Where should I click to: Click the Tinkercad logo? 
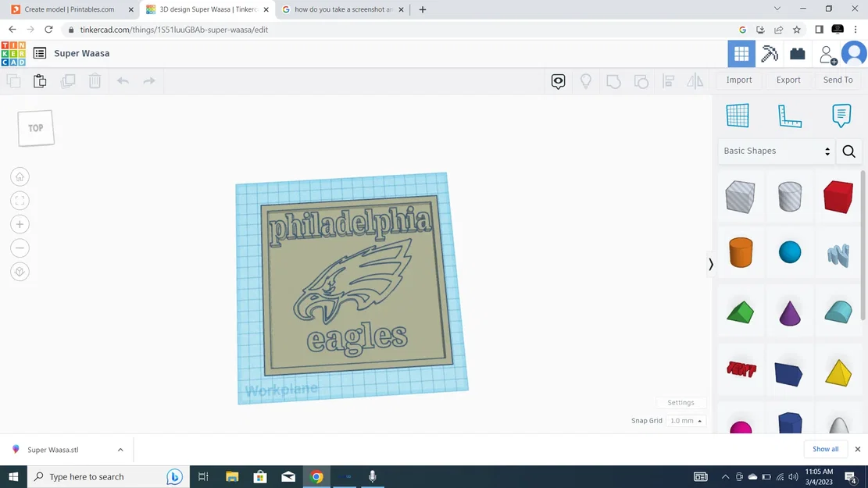13,54
